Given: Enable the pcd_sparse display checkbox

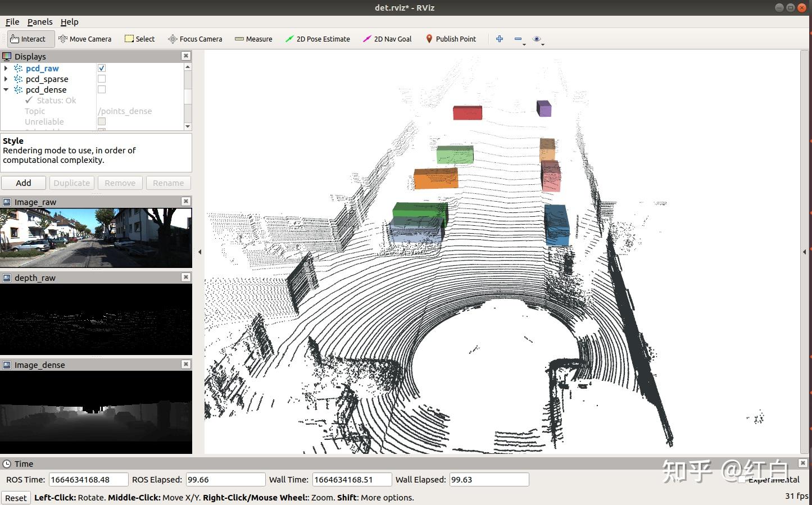Looking at the screenshot, I should [x=102, y=79].
